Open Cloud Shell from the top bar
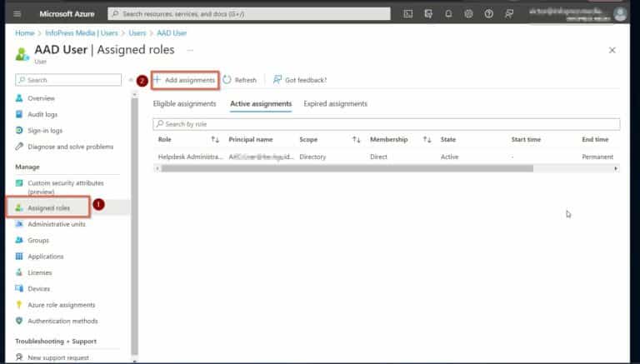Viewport: 640px width, 364px height. click(x=407, y=14)
